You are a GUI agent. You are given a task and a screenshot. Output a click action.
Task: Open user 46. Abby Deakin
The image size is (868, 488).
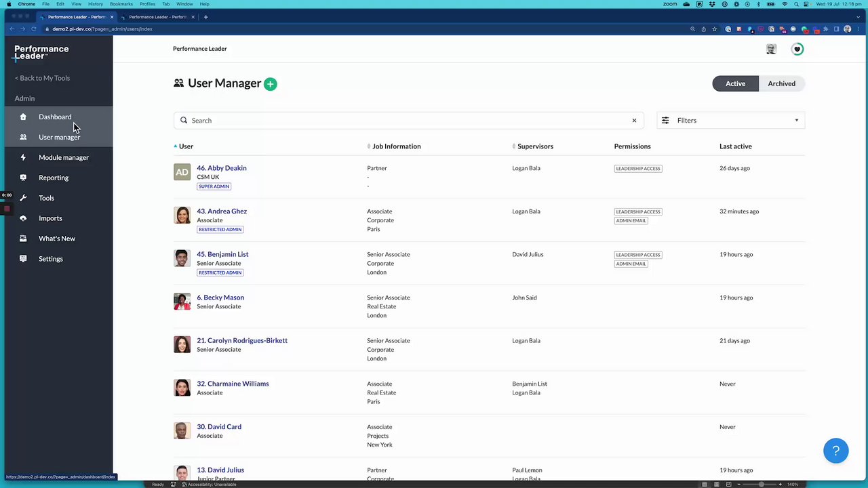tap(222, 168)
